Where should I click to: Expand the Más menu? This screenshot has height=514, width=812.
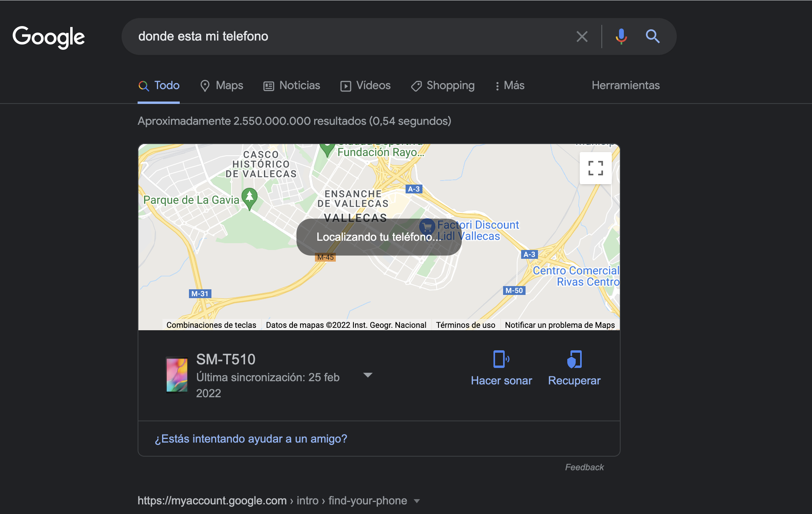(510, 85)
